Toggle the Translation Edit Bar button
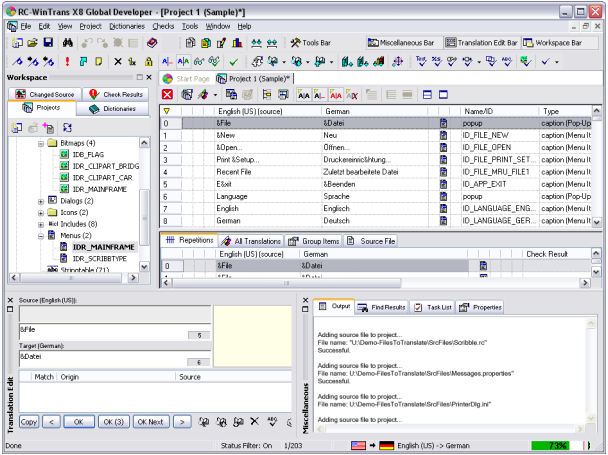The height and width of the screenshot is (455, 608). pyautogui.click(x=481, y=43)
